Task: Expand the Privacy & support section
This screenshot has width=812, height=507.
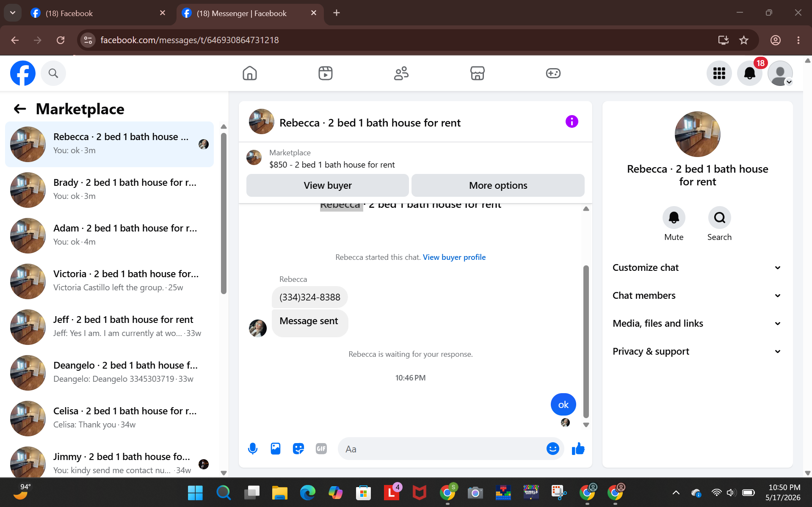Action: coord(696,351)
